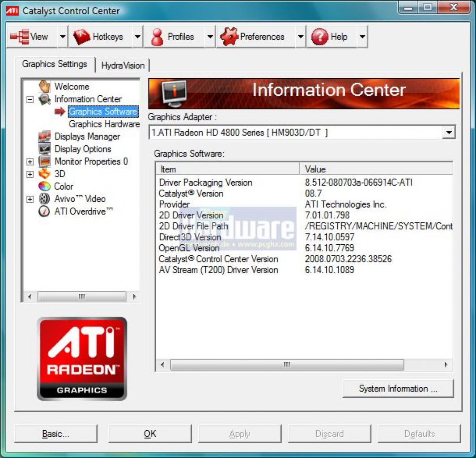This screenshot has height=458, width=476.
Task: Select the Catalyst Control Center Version row
Action: pos(305,259)
